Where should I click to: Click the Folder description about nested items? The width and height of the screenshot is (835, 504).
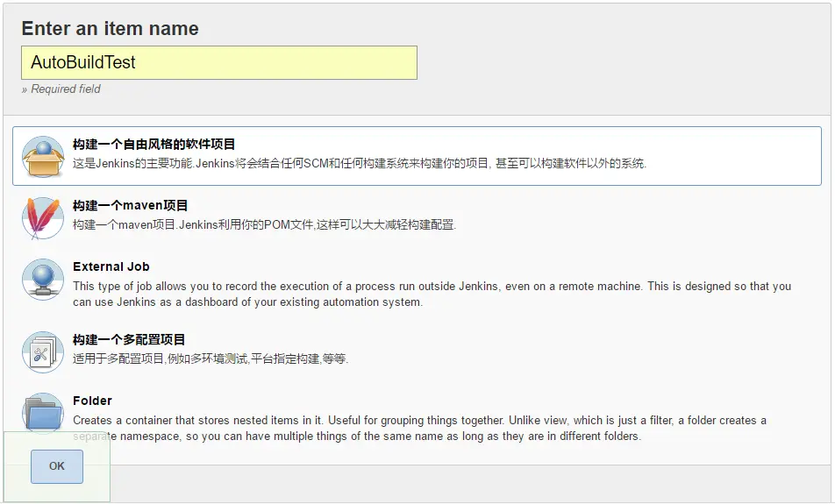tap(419, 429)
